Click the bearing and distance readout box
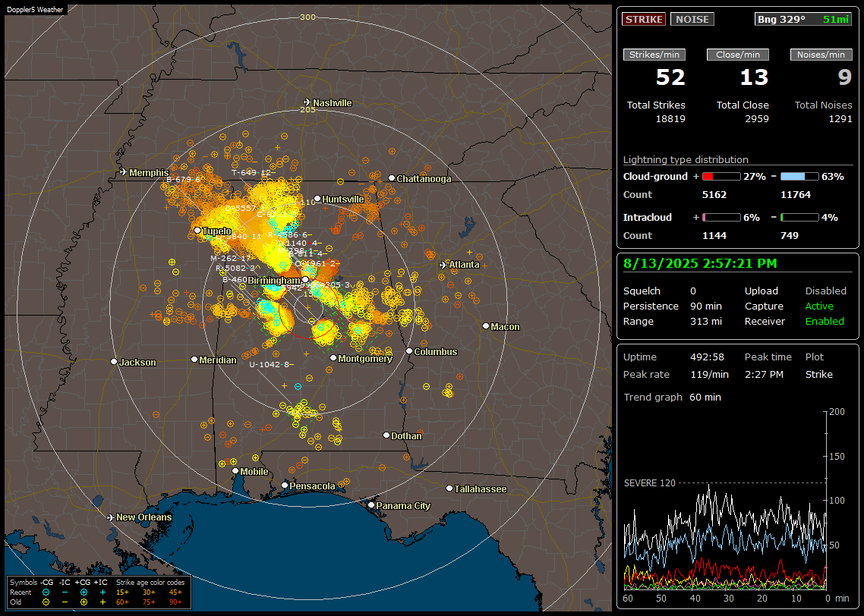Viewport: 864px width, 616px height. (x=803, y=19)
